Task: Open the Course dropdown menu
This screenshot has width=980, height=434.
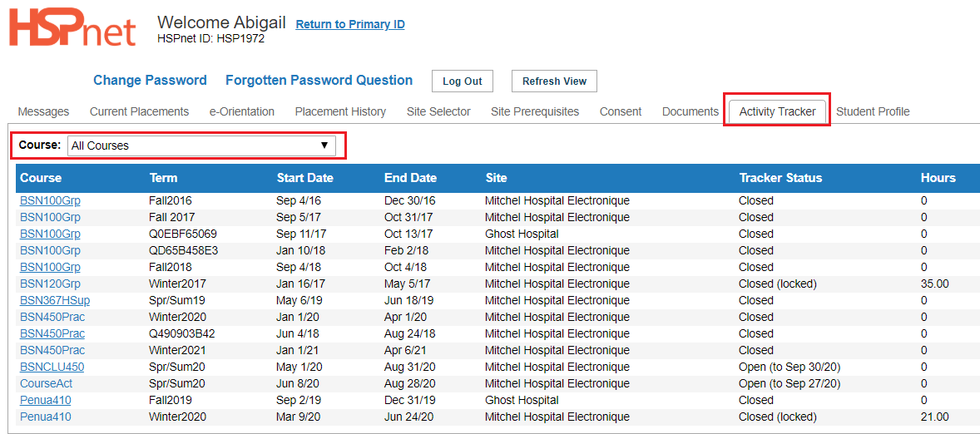Action: click(201, 145)
